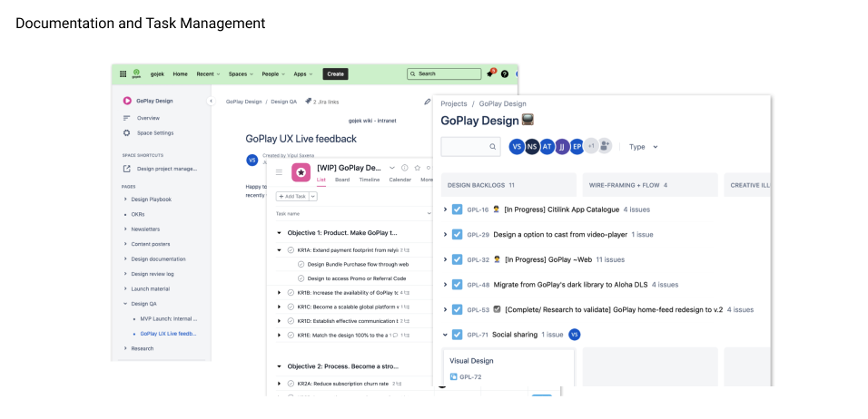
Task: Click the pencil edit icon on wiki page
Action: [427, 102]
